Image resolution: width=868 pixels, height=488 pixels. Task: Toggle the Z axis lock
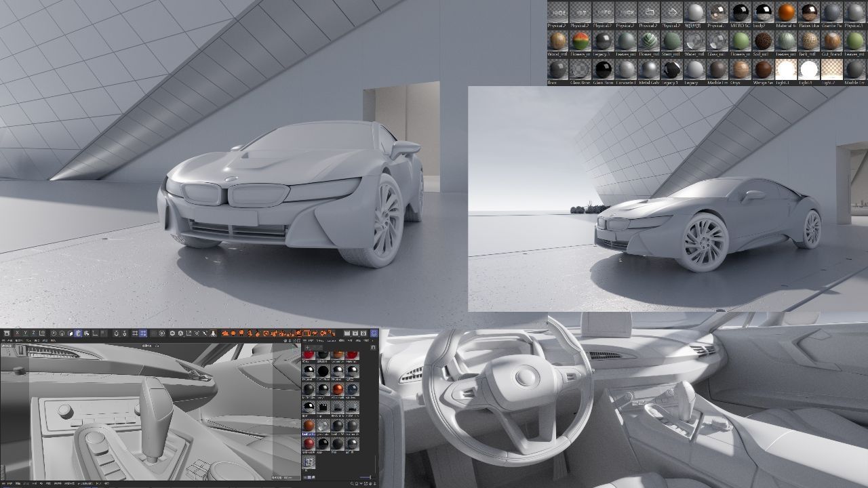pyautogui.click(x=33, y=333)
